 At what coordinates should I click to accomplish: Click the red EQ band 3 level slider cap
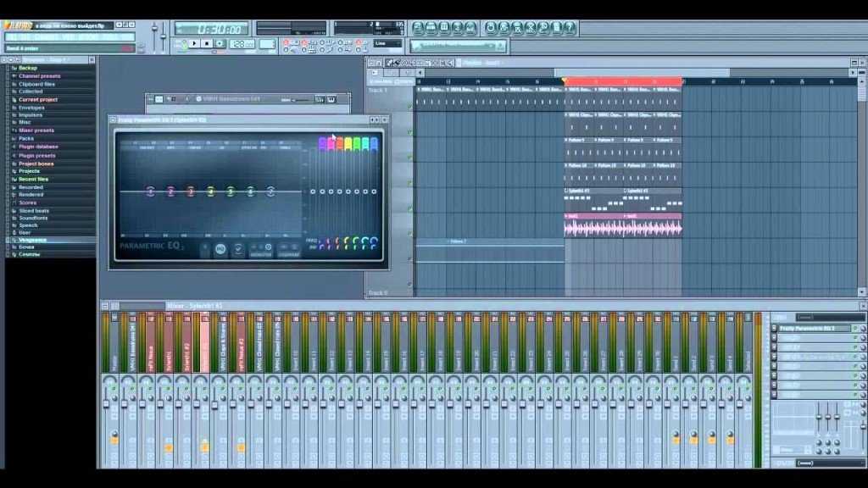[340, 143]
